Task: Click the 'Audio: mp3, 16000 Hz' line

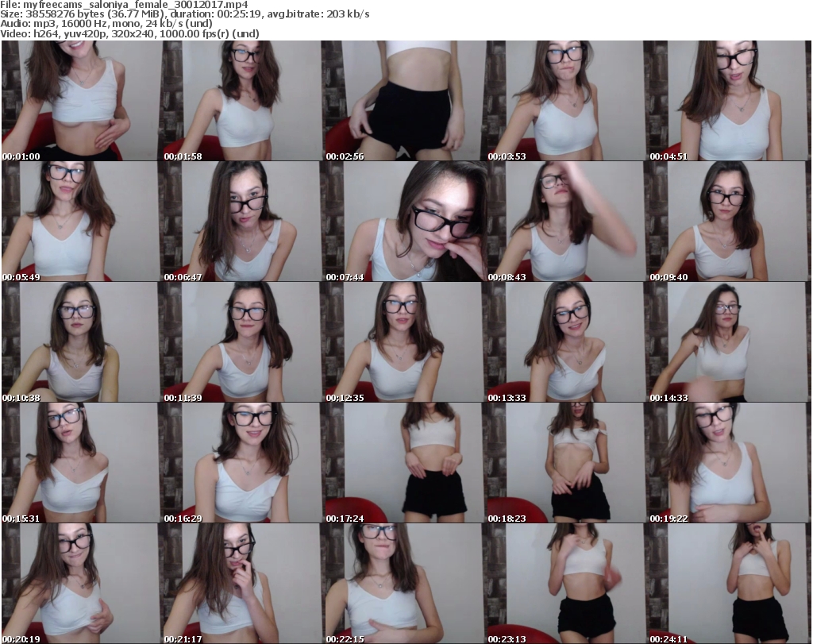Action: pos(106,24)
